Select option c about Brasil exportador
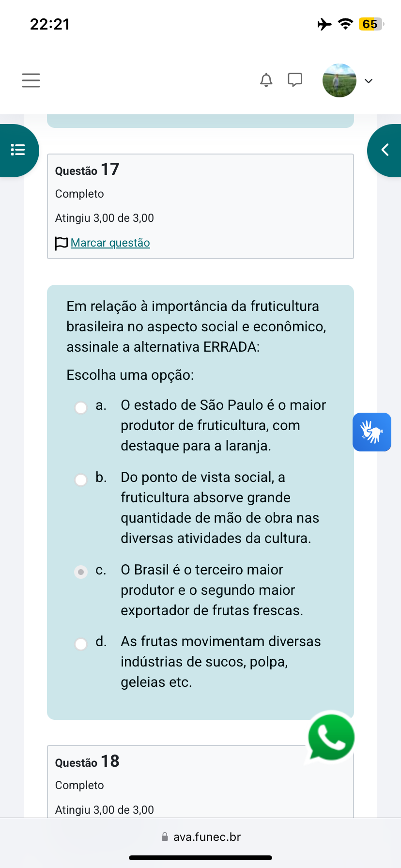Image resolution: width=401 pixels, height=868 pixels. [81, 572]
